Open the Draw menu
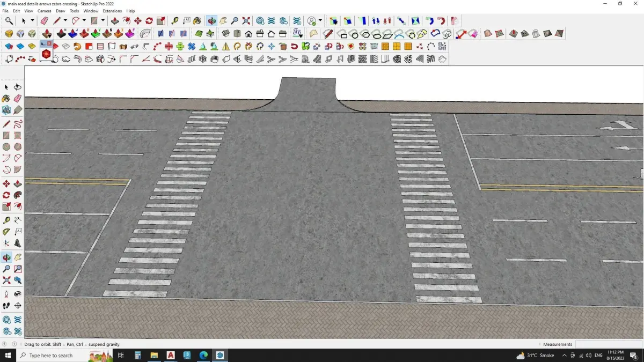Screen dimensions: 644x362 click(61, 11)
